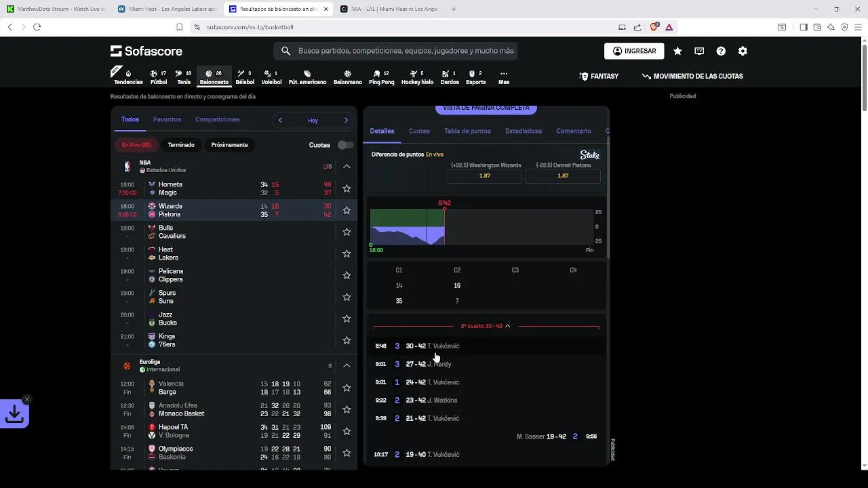Open the TV schedule icon in header
The image size is (868, 488).
point(699,51)
